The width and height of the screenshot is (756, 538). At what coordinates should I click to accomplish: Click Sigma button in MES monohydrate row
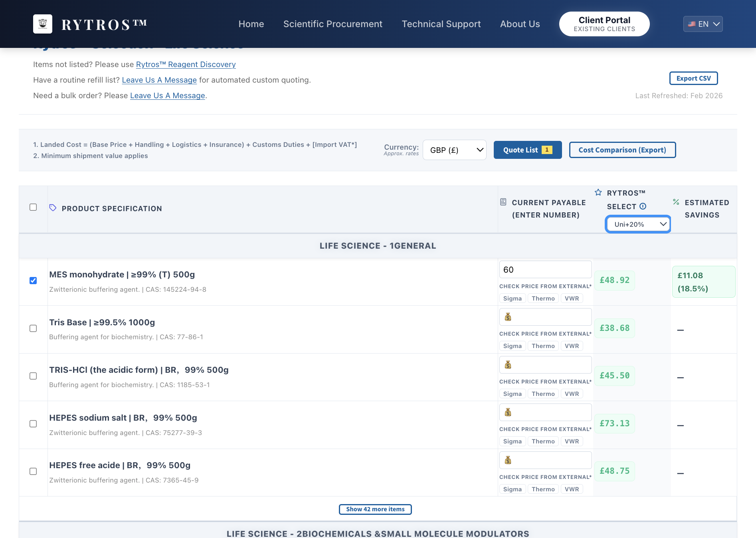pyautogui.click(x=513, y=299)
